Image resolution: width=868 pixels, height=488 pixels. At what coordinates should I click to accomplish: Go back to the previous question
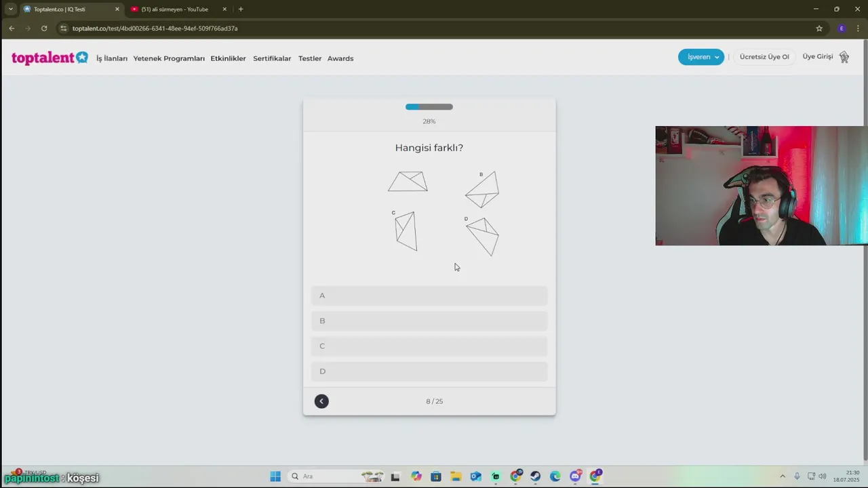click(x=321, y=401)
